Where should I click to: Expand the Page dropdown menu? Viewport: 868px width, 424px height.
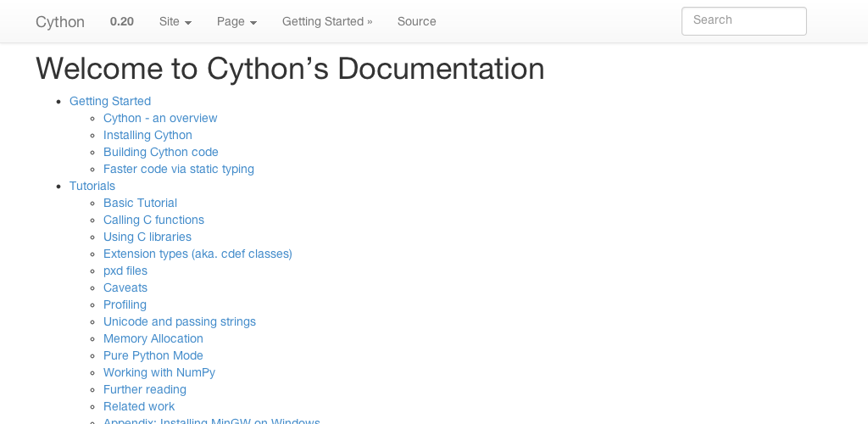click(x=236, y=21)
